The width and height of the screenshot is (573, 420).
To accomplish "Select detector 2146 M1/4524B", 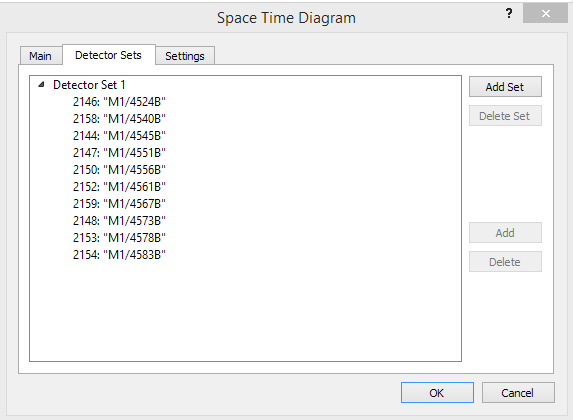I will tap(119, 102).
